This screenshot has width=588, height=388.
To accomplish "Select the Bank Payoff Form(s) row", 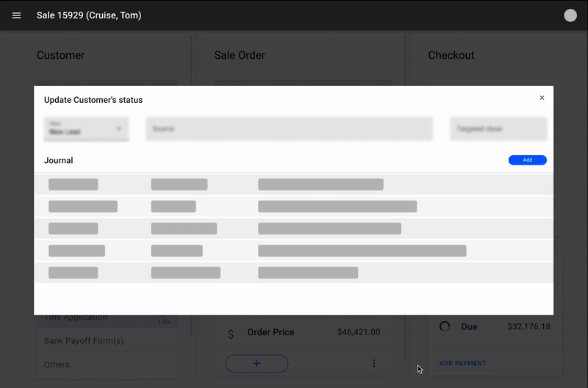I will coord(107,341).
